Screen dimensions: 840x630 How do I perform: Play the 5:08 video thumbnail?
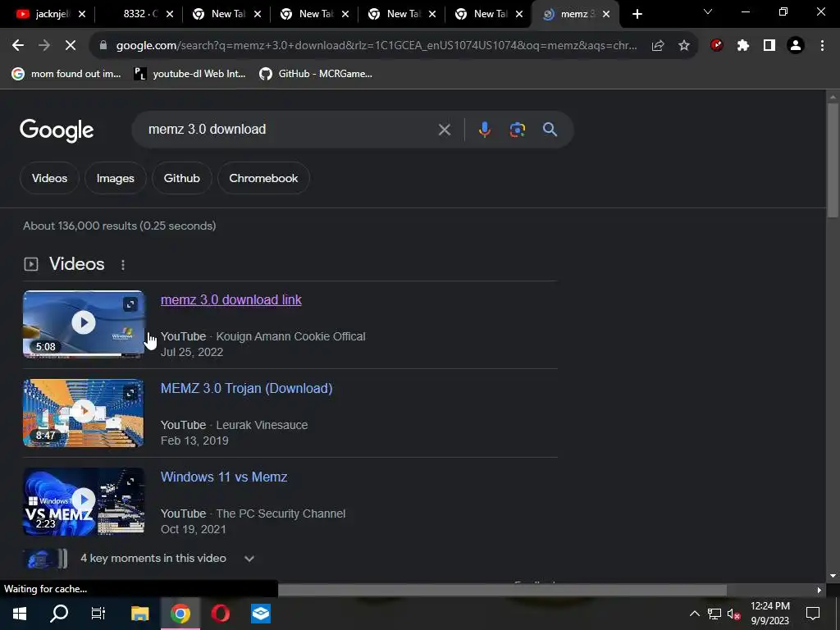84,323
